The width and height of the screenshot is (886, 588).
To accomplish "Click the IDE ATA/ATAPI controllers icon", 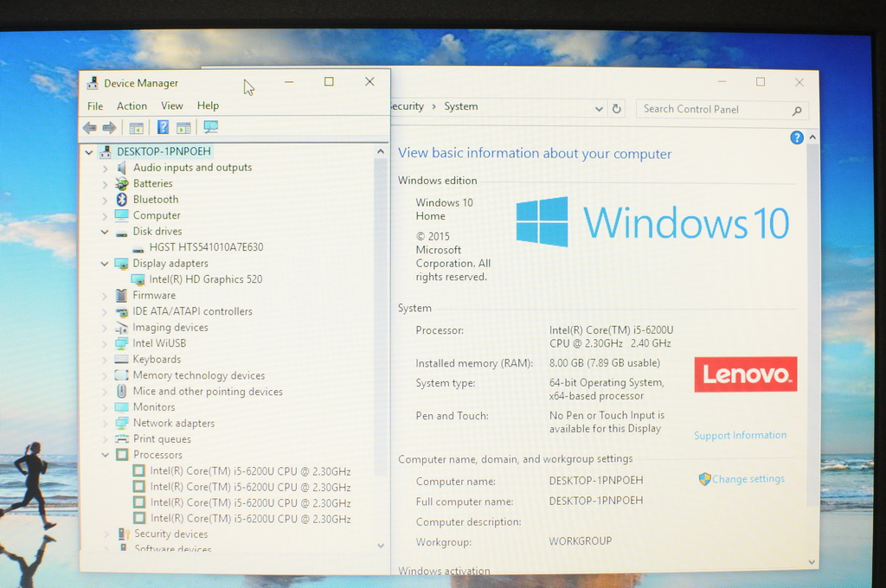I will pos(121,312).
